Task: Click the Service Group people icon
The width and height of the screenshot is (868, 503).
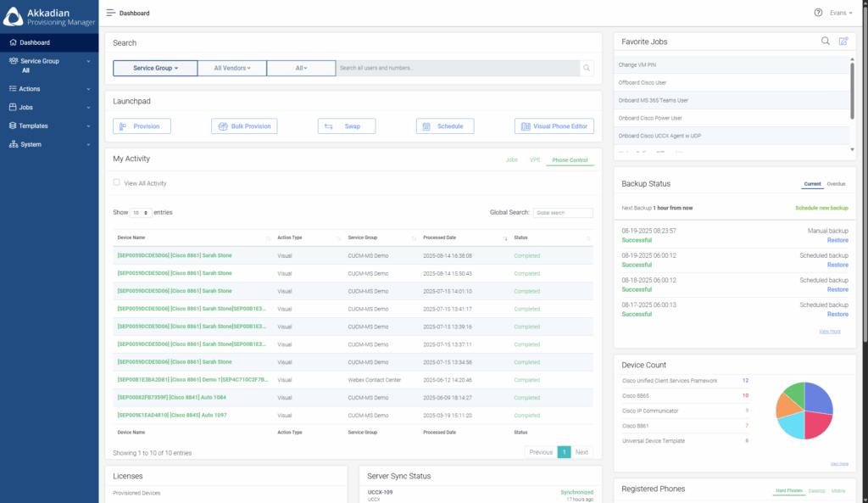Action: (x=14, y=61)
